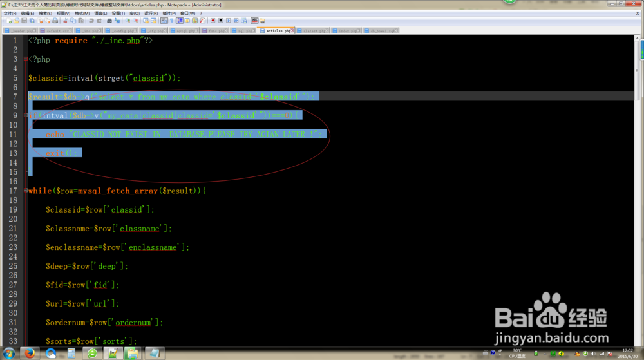Switch to the _header.php tab
The height and width of the screenshot is (360, 644).
pos(20,31)
